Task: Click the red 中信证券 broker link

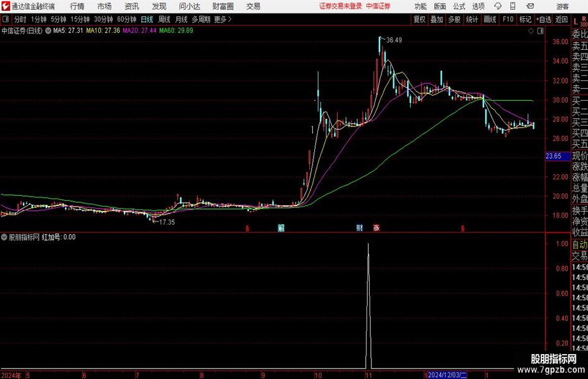Action: click(x=378, y=6)
